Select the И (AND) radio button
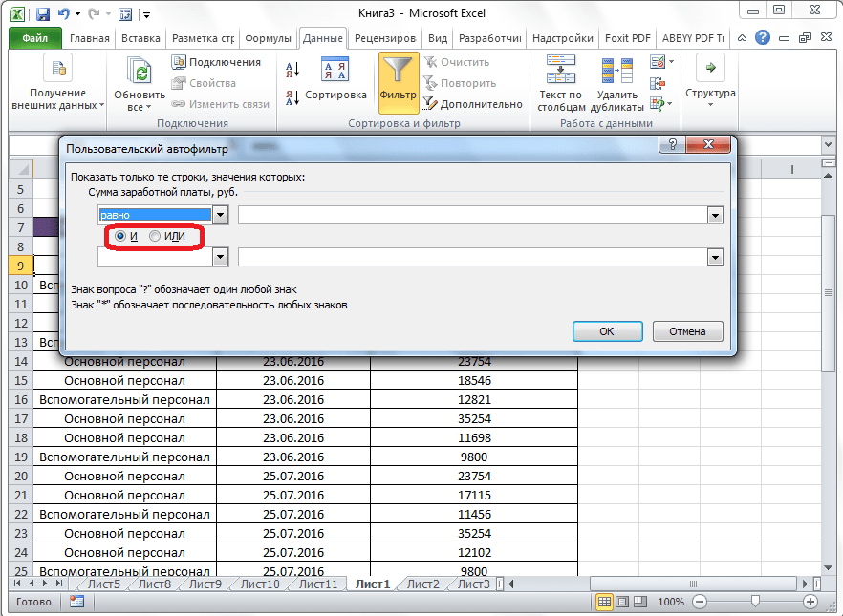This screenshot has height=616, width=843. (120, 236)
